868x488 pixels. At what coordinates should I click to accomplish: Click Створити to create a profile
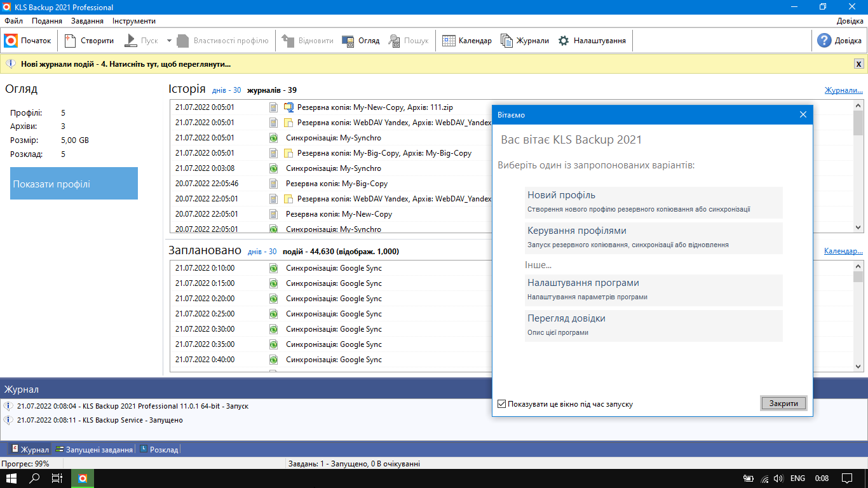pos(89,41)
